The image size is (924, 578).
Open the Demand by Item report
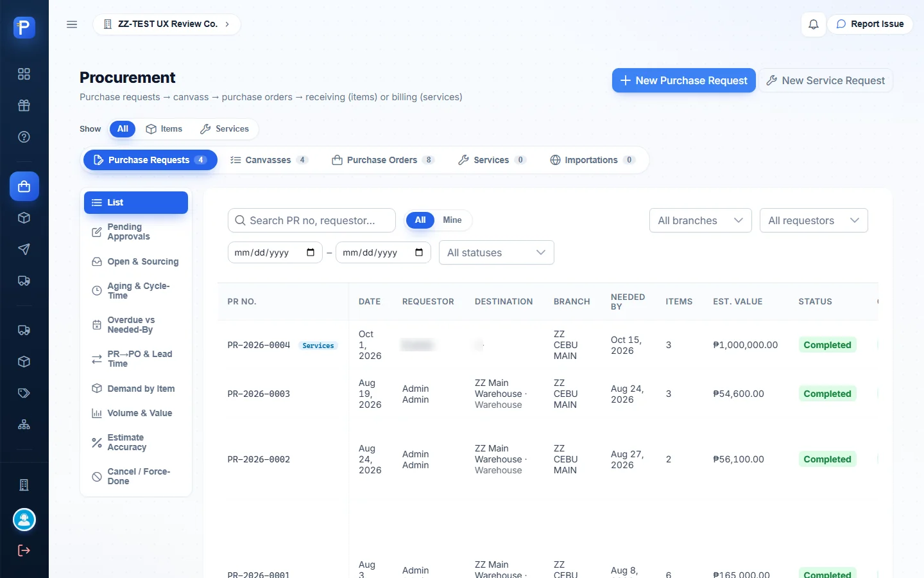136,389
